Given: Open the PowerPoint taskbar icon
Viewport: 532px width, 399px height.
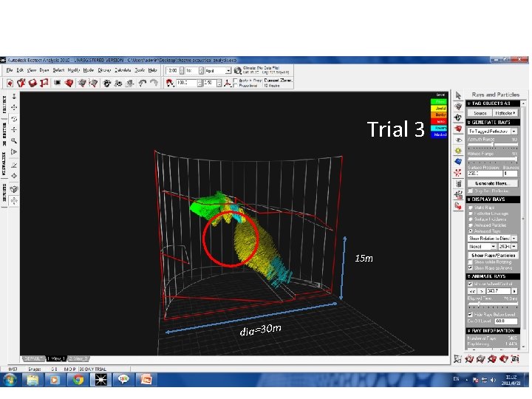Looking at the screenshot, I should tap(146, 380).
